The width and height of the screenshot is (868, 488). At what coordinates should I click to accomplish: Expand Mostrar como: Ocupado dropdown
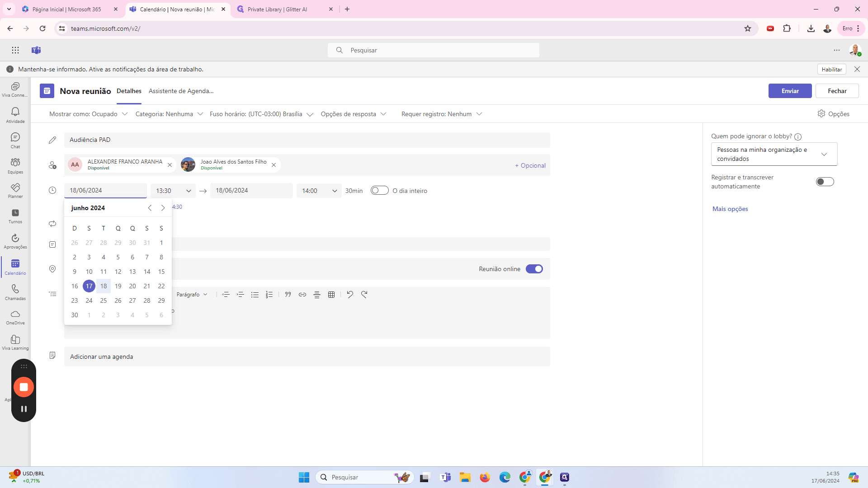88,114
